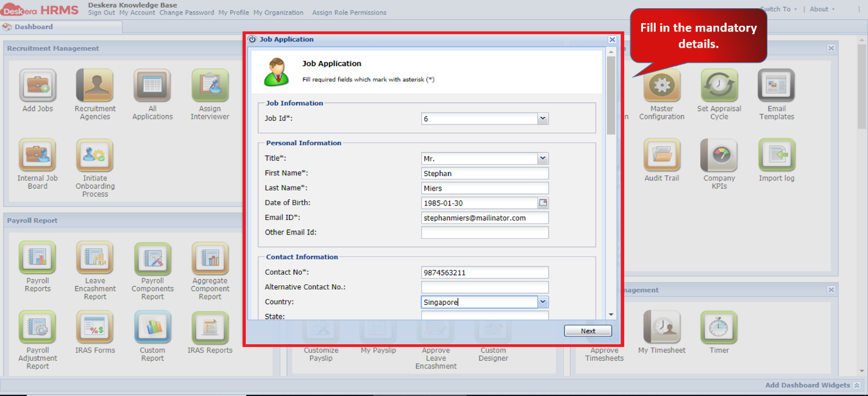Open the Company KPIs gauge icon

[719, 155]
